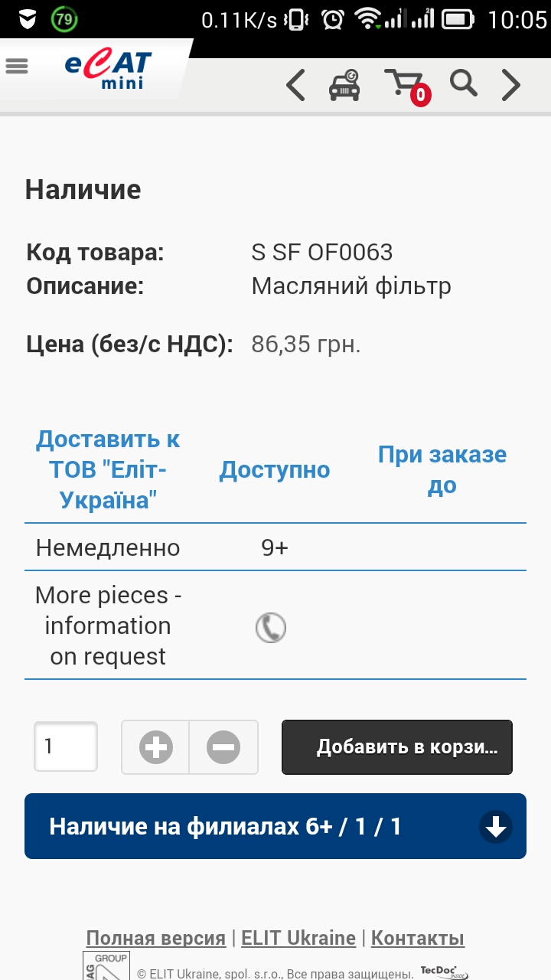
Task: Increase quantity with plus button
Action: [x=156, y=747]
